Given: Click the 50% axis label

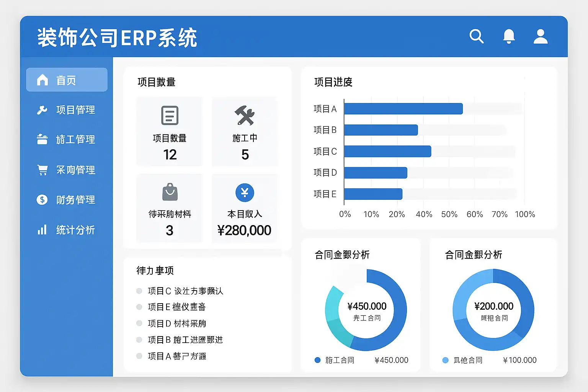Looking at the screenshot, I should coord(449,214).
